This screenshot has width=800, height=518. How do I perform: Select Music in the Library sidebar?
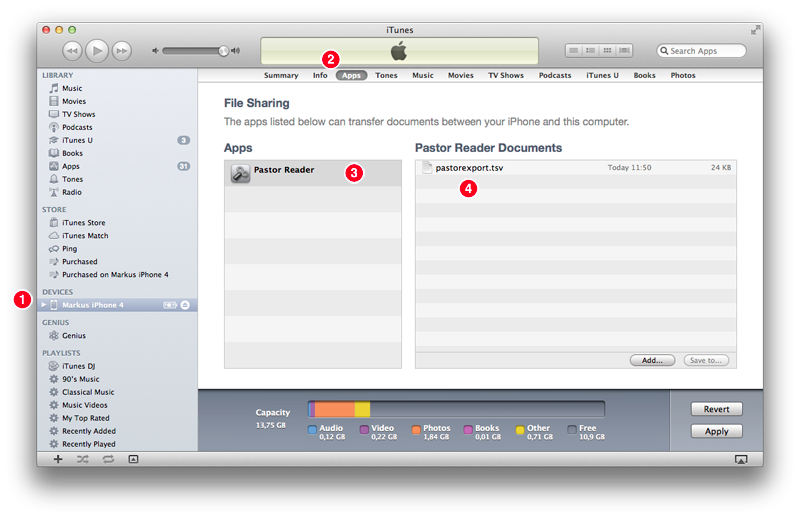[117, 88]
